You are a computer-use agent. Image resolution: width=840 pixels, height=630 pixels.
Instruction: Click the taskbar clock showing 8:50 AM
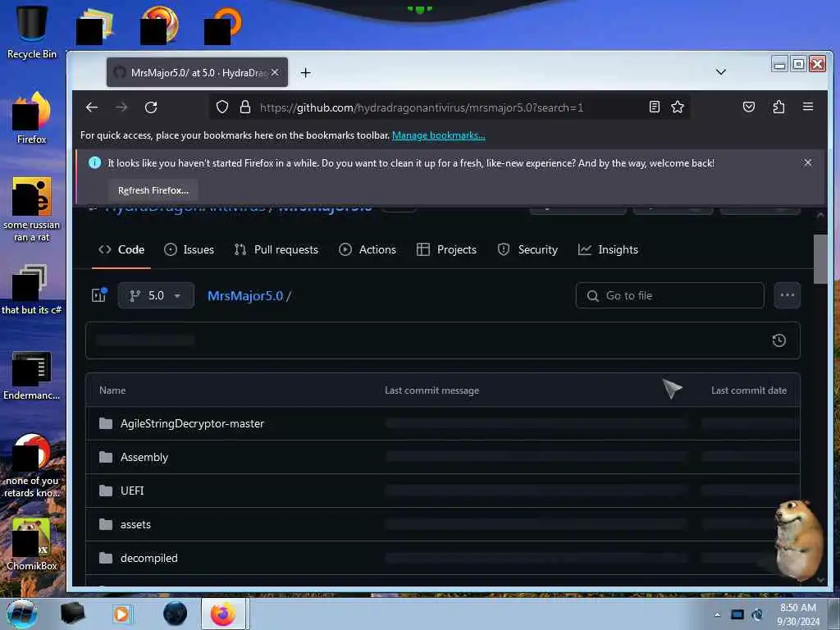click(798, 614)
